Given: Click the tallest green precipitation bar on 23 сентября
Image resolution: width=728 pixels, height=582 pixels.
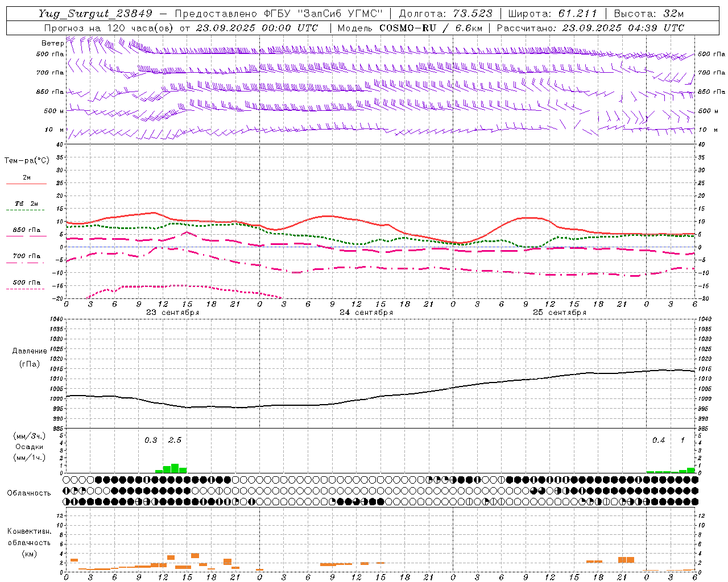Looking at the screenshot, I should coord(175,468).
